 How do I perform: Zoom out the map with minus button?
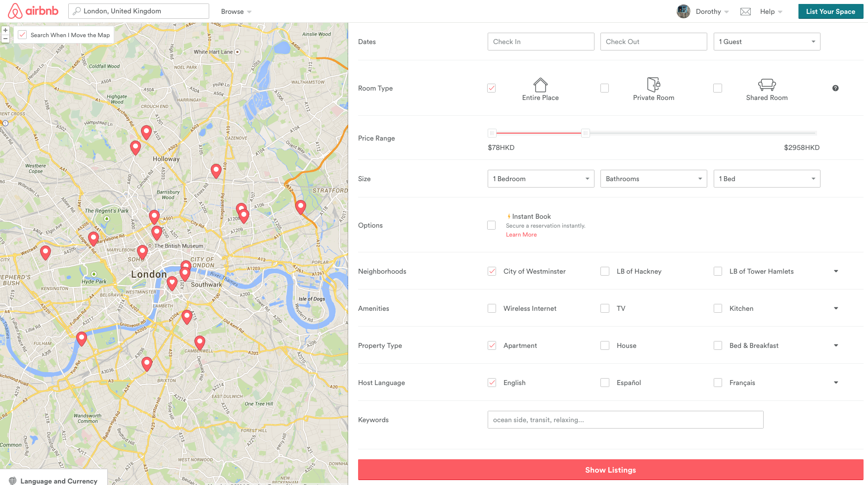[5, 39]
